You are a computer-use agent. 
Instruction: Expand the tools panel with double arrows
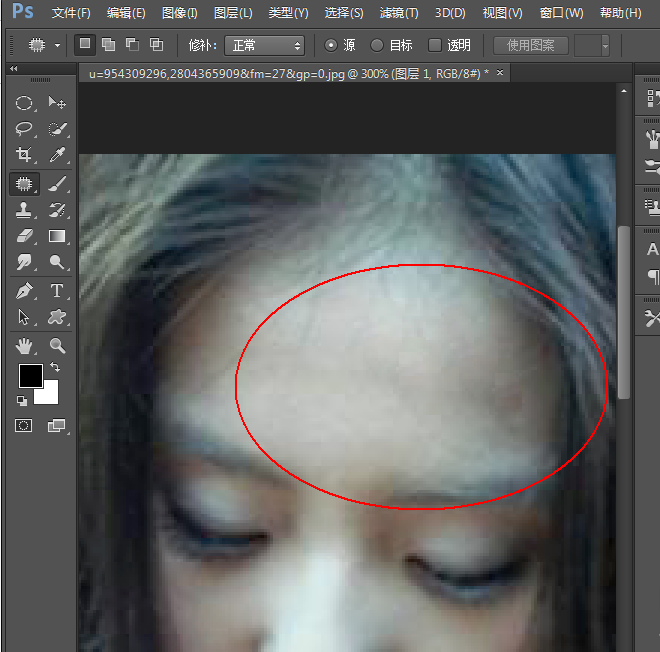click(13, 69)
